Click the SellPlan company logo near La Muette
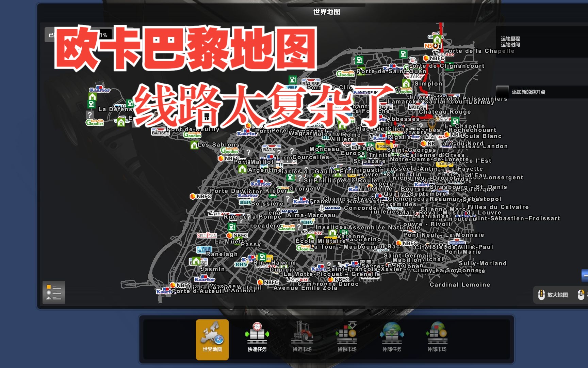Image resolution: width=588 pixels, height=368 pixels. tap(207, 235)
